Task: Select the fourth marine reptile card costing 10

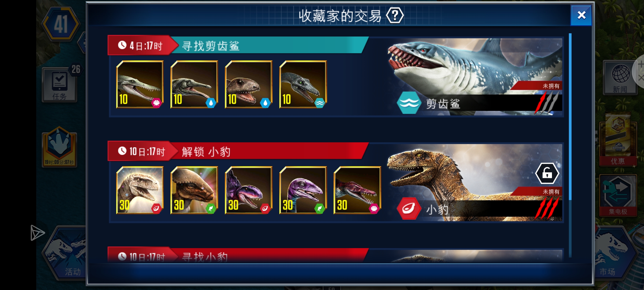Action: pos(303,84)
